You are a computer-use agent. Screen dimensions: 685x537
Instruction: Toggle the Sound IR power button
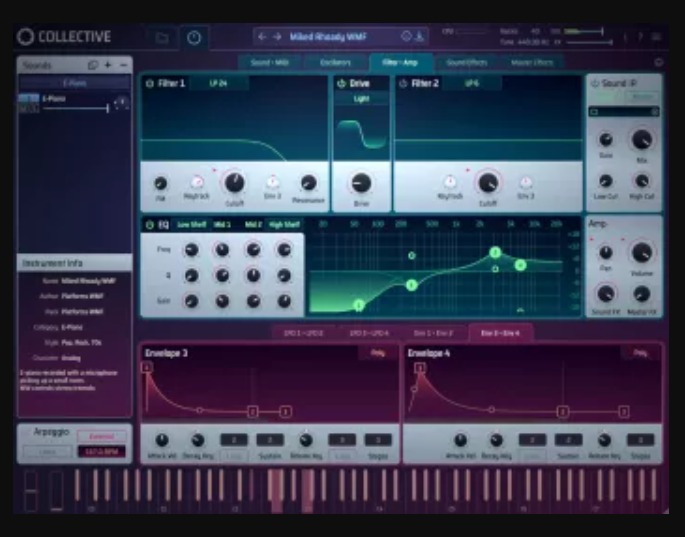pyautogui.click(x=595, y=83)
